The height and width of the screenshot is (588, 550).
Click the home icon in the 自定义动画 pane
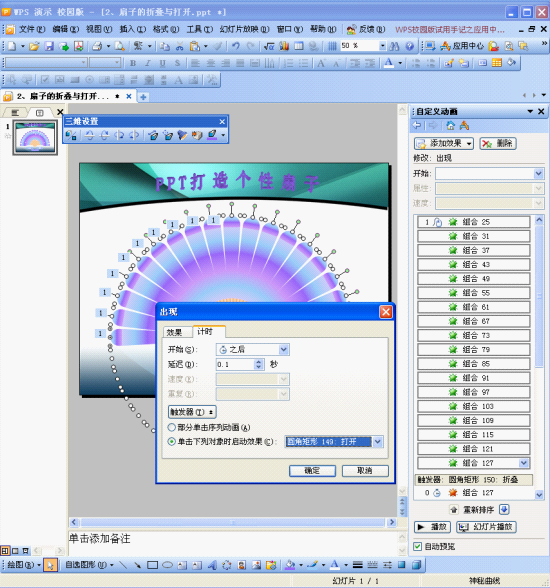click(451, 125)
